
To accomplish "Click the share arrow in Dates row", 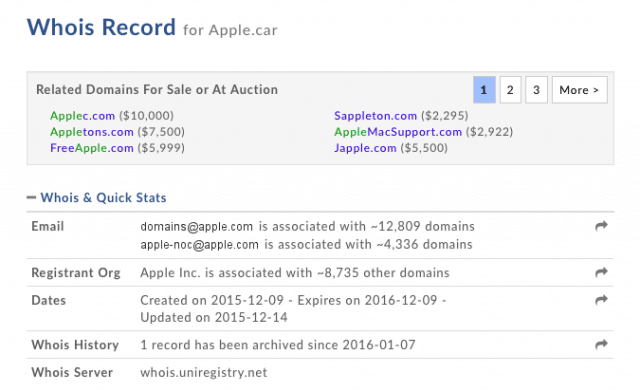I will (601, 300).
